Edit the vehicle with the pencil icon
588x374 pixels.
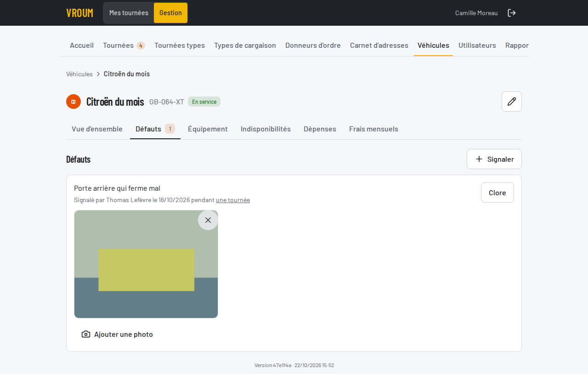[512, 102]
